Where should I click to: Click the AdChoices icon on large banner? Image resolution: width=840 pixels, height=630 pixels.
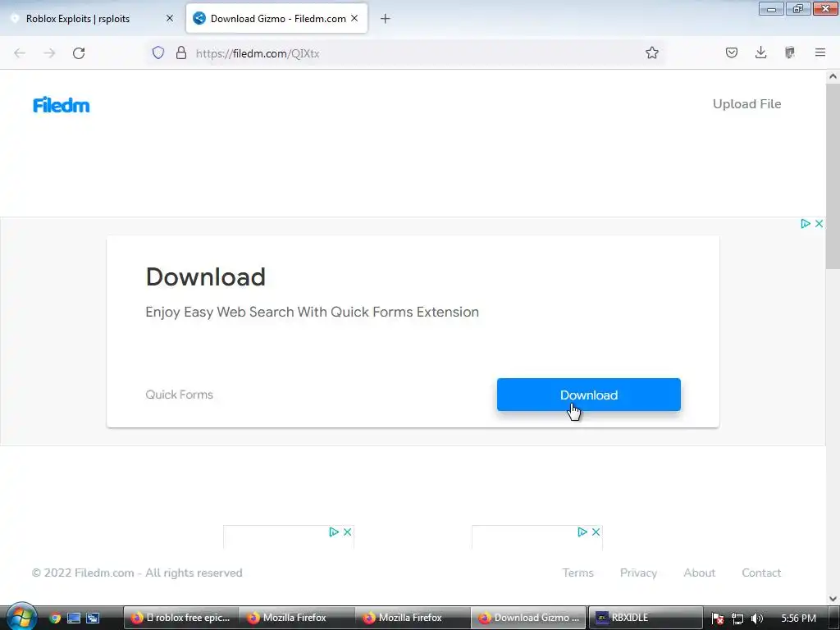(806, 223)
